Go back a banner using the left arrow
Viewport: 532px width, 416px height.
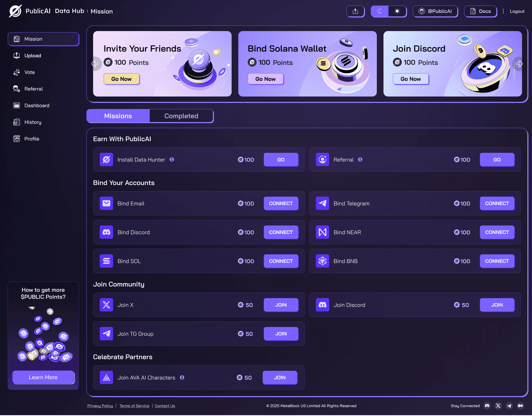[x=95, y=64]
